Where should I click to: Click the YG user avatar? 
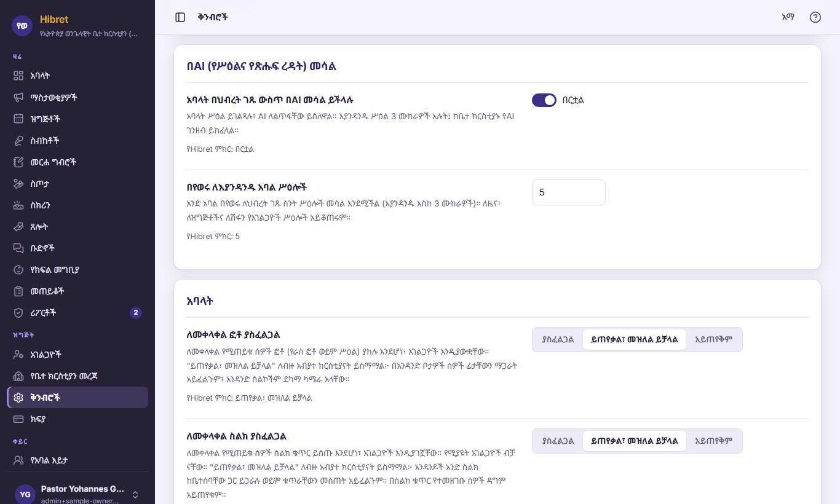(x=25, y=494)
